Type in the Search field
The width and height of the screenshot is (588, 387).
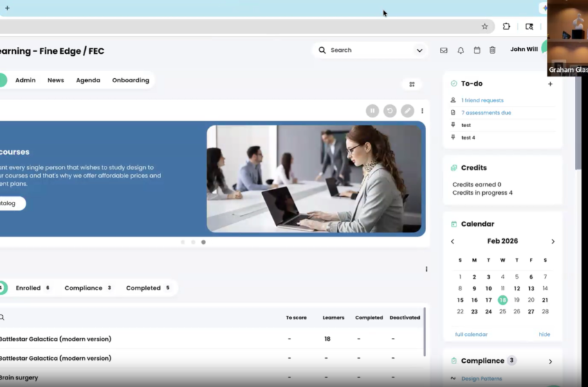(369, 50)
